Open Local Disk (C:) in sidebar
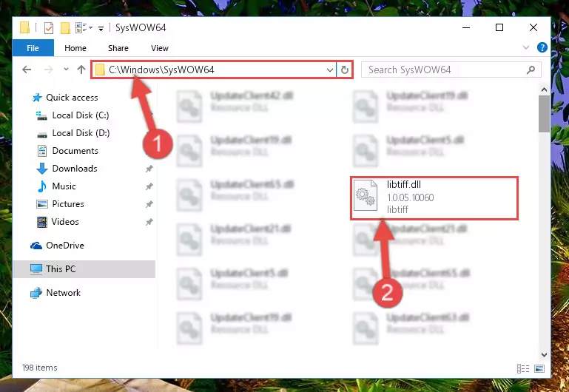This screenshot has width=569, height=392. 81,115
